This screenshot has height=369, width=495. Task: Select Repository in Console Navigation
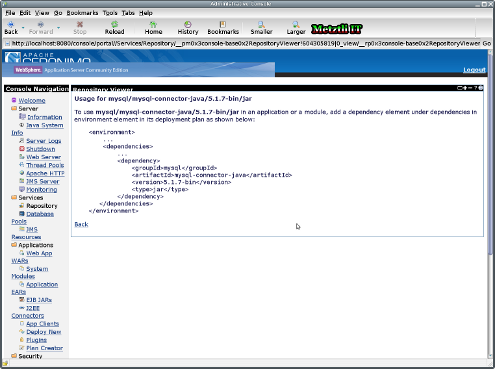42,206
